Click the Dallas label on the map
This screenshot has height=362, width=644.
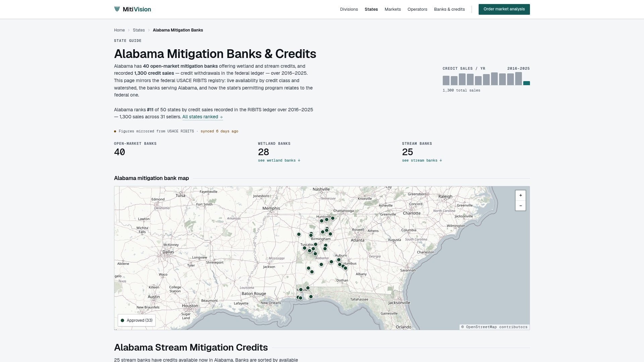[168, 252]
